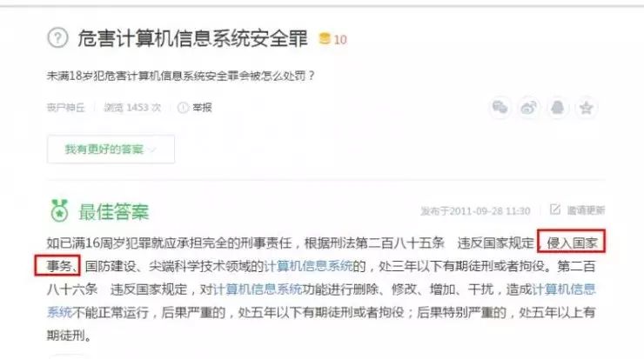Click the question title 危害计算机信息系统安全罪
This screenshot has width=644, height=359.
(x=192, y=38)
